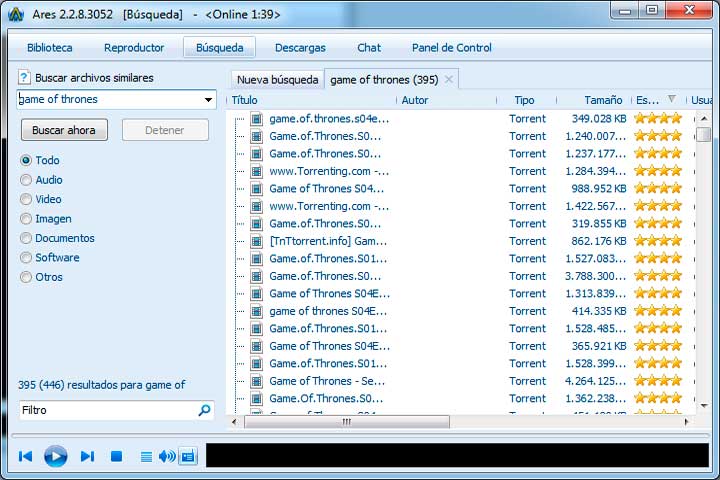Select the Otros radio button
Screen dimensions: 720x480
[26, 277]
